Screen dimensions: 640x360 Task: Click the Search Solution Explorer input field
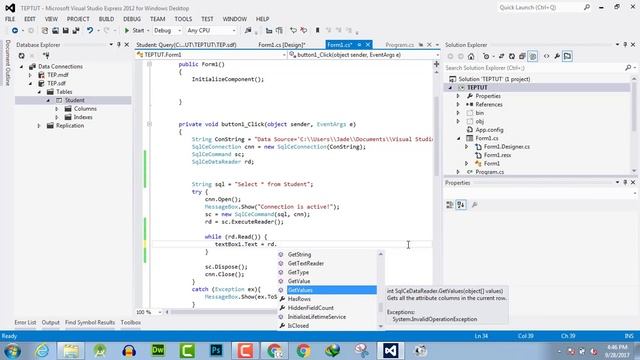click(x=534, y=68)
